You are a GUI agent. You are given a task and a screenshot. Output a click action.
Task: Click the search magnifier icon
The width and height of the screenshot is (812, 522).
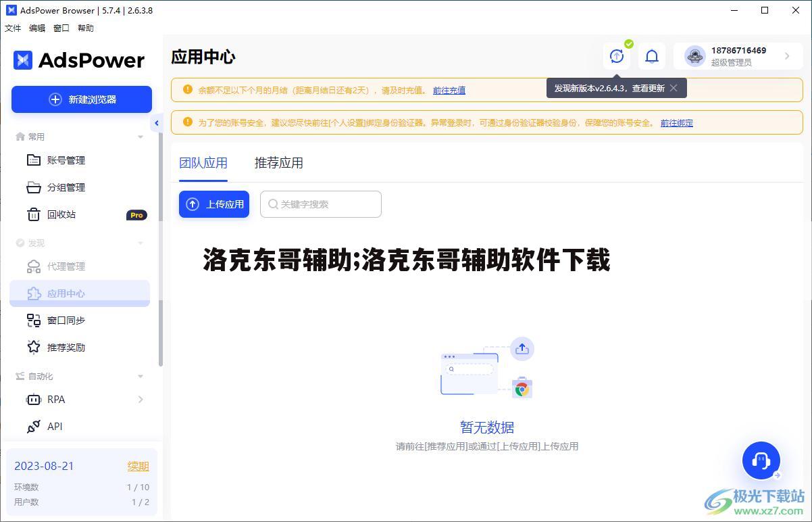pos(274,204)
